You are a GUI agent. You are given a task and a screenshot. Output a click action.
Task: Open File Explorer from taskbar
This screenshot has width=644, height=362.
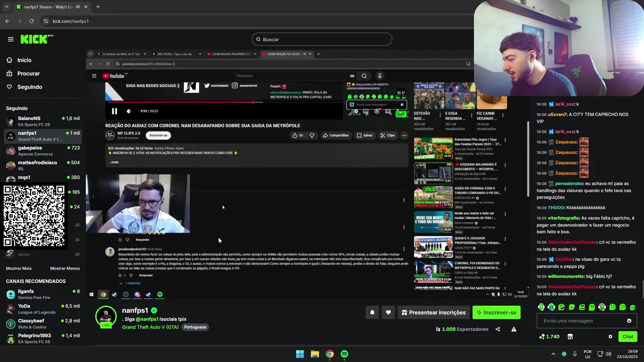point(314,354)
